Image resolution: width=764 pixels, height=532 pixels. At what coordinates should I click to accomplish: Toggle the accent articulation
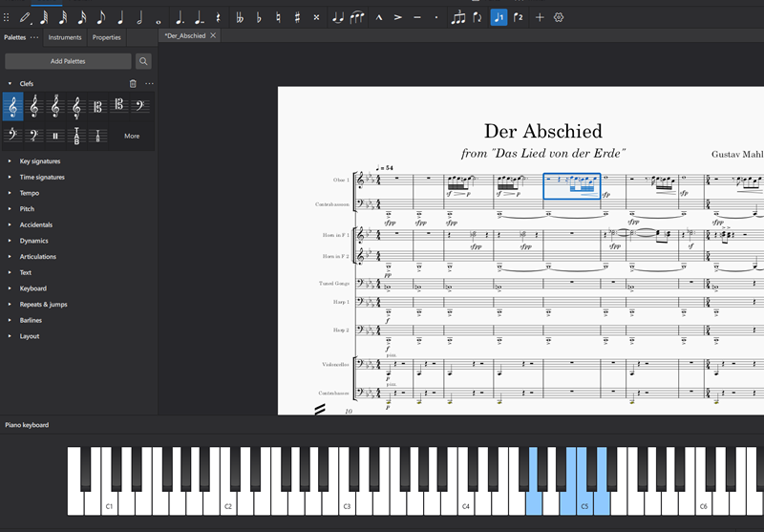(398, 17)
